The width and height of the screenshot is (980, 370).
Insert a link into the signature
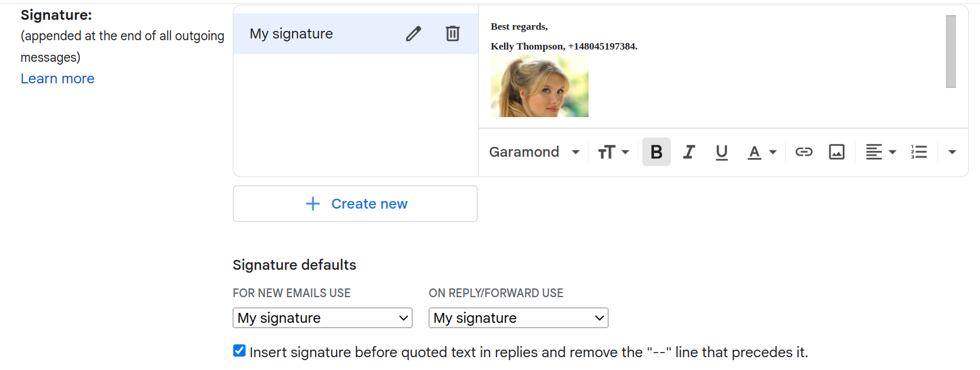point(804,152)
